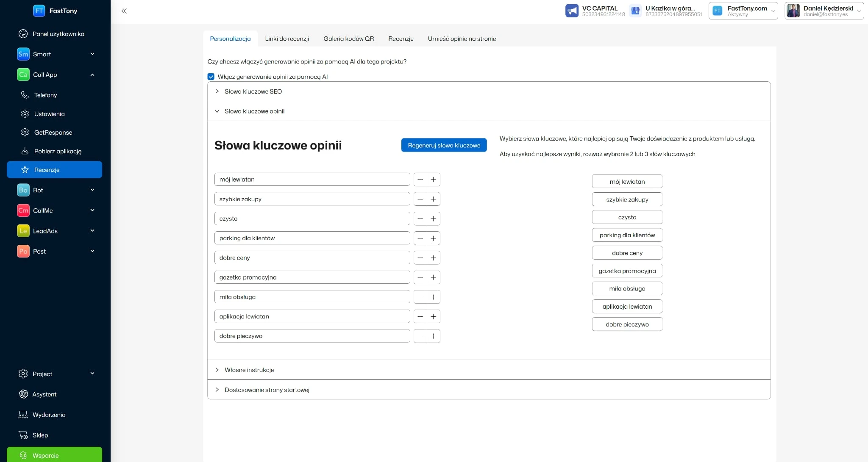This screenshot has width=868, height=462.
Task: Click the FastTony logo icon
Action: click(x=39, y=11)
